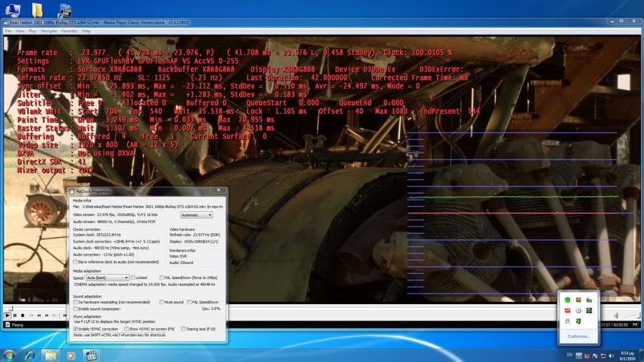Click Media Player Classic taskbar button

click(x=91, y=355)
